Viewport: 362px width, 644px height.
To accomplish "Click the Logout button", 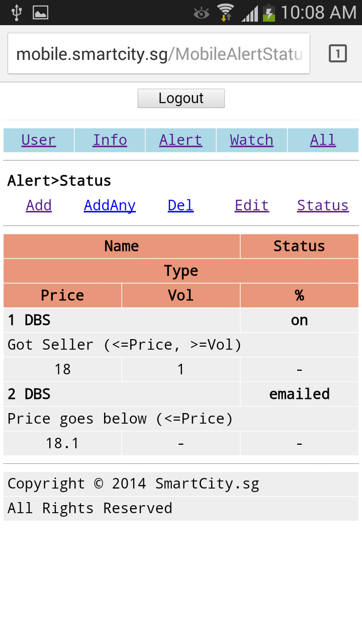I will [181, 98].
